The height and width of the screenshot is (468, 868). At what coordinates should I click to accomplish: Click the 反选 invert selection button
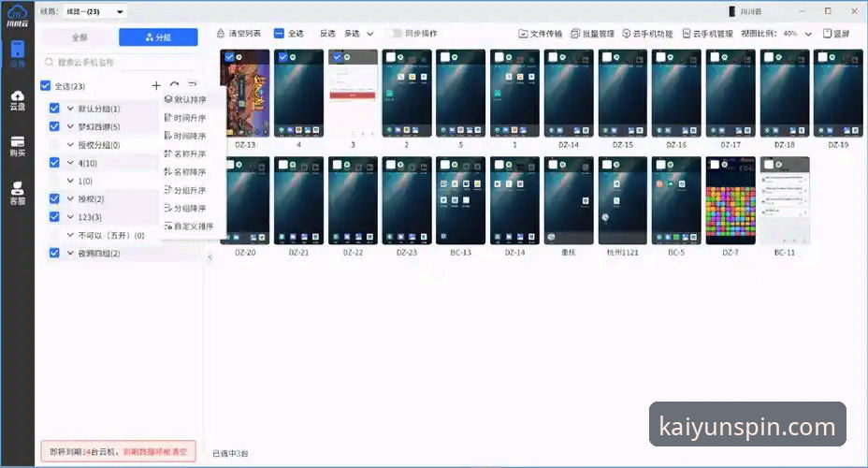pos(327,34)
